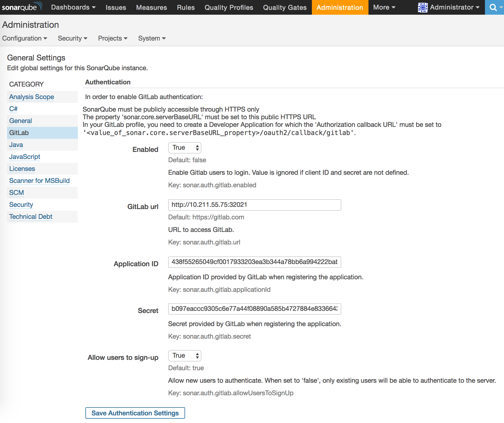This screenshot has height=423, width=504.
Task: Open the Dashboards dropdown menu
Action: 73,7
